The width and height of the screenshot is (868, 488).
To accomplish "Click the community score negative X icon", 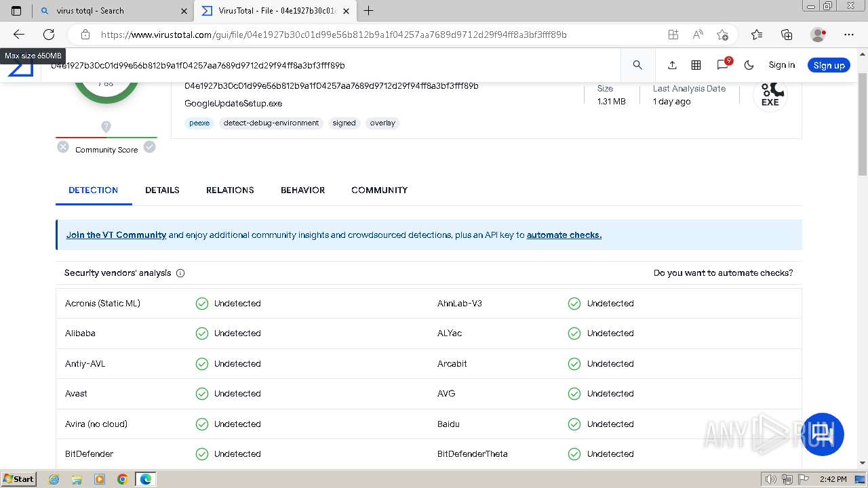I will tap(63, 146).
